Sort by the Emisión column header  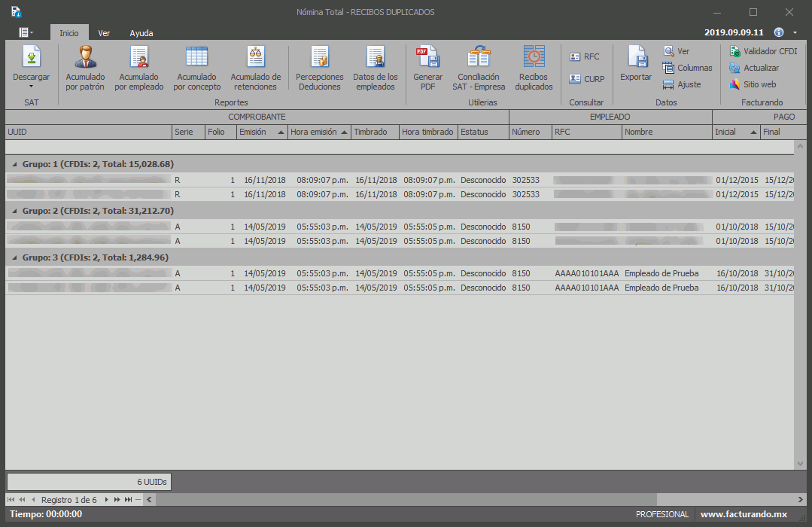click(252, 132)
